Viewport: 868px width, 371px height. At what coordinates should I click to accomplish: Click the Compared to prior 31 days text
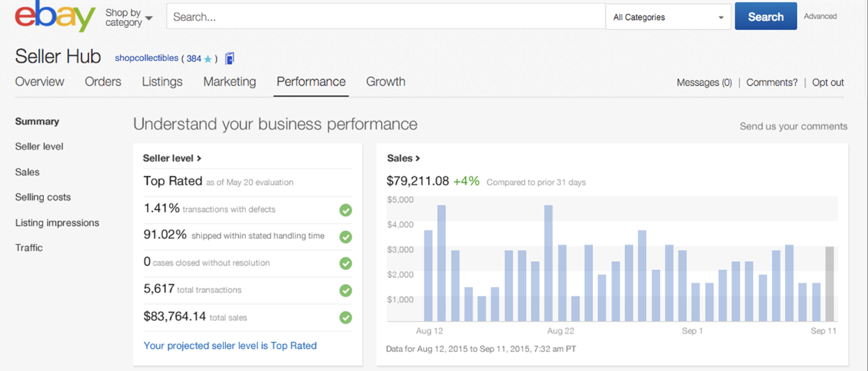tap(536, 182)
